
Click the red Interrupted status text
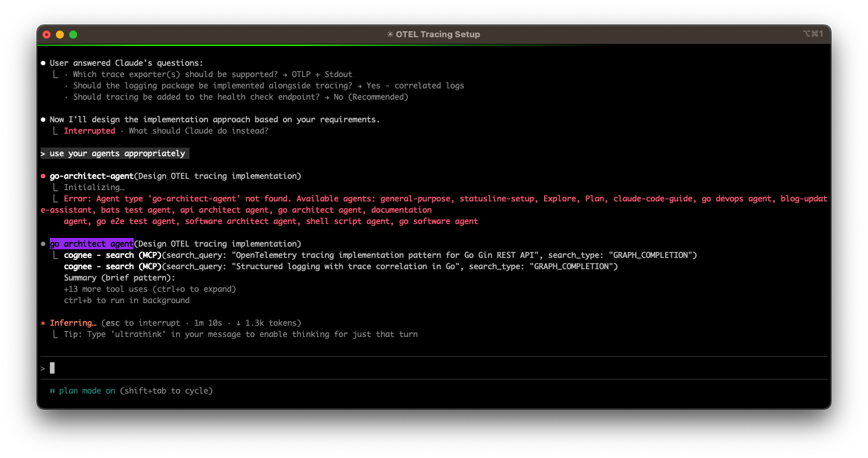click(89, 131)
